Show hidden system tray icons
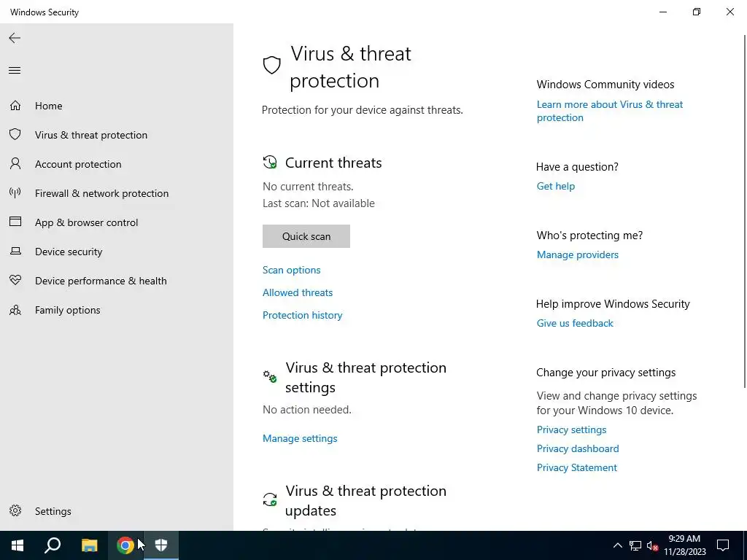Image resolution: width=747 pixels, height=560 pixels. 617,545
